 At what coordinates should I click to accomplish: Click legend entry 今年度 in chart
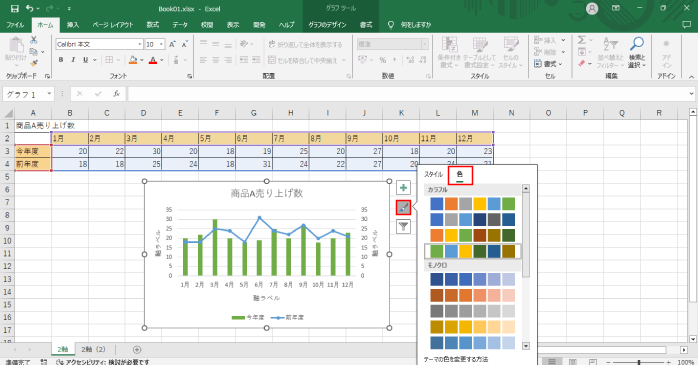coord(248,317)
